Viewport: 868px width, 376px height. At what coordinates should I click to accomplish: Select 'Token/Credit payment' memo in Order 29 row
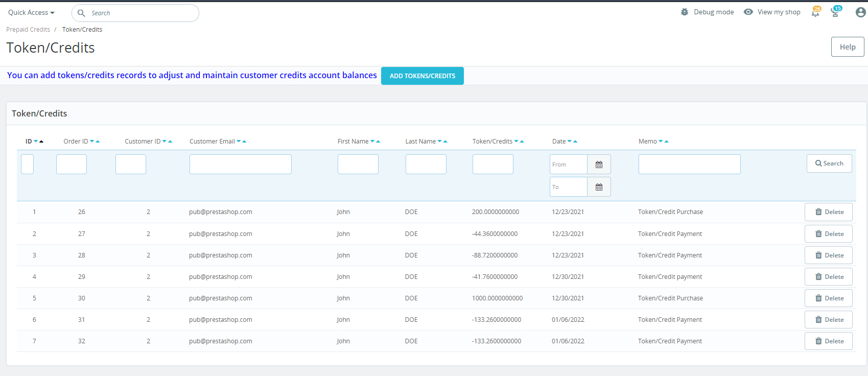click(x=670, y=277)
